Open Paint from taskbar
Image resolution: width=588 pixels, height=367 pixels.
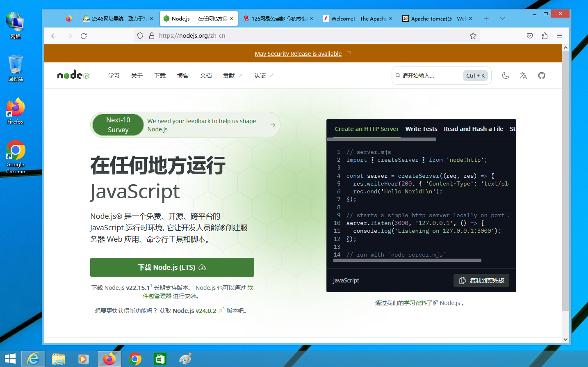click(x=185, y=359)
